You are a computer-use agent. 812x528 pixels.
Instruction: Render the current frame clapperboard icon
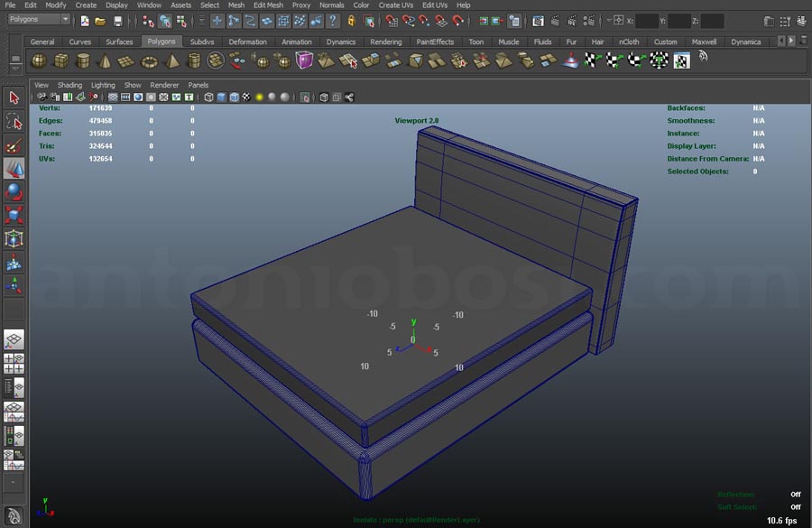pyautogui.click(x=555, y=22)
